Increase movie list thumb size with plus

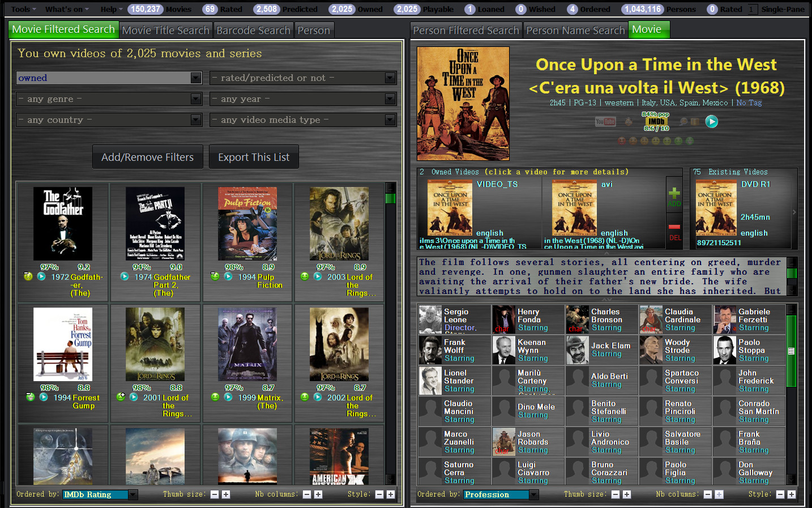pos(226,494)
